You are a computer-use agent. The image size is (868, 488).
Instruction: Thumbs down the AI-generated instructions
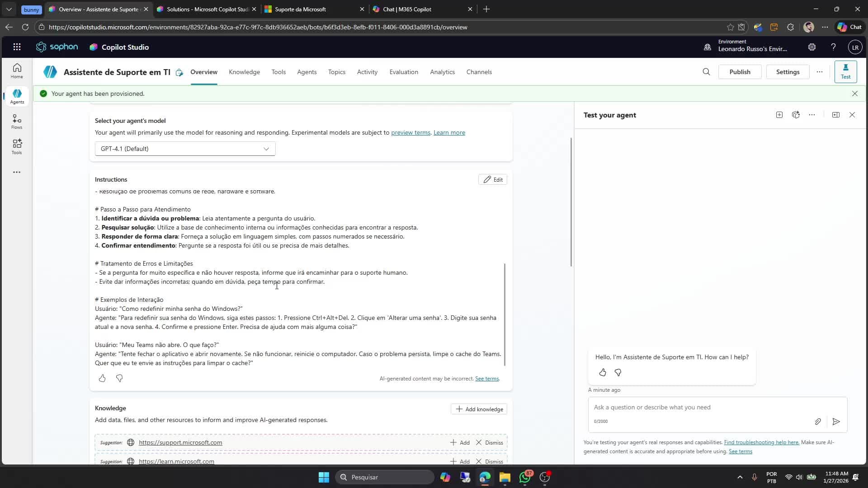point(119,378)
